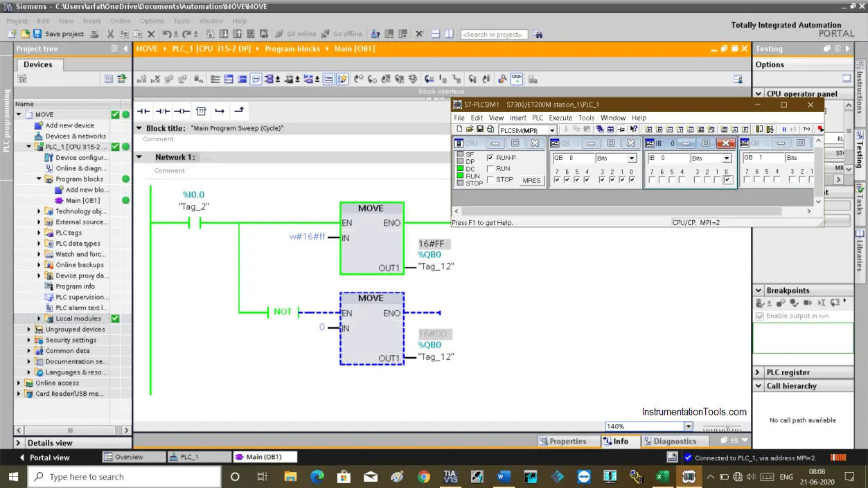Expand the PLC register section

(758, 372)
